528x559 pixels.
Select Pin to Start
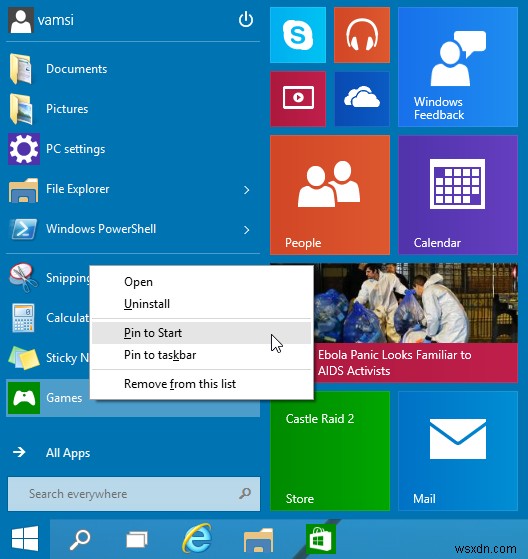(x=202, y=333)
